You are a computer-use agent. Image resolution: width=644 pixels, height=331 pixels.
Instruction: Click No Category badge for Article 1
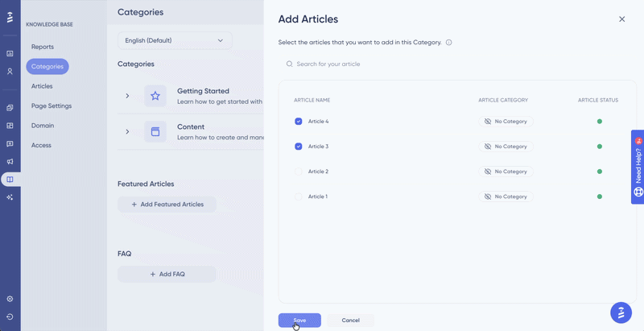coord(506,197)
